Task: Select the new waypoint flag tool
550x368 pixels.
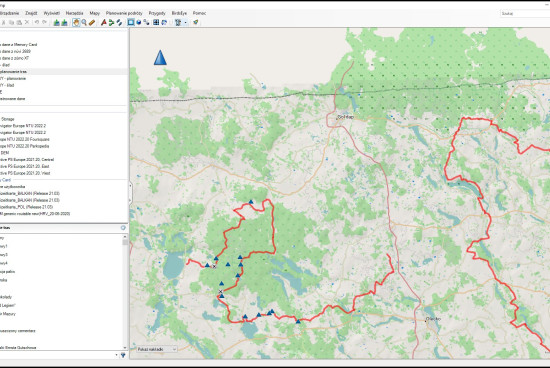Action: point(103,22)
